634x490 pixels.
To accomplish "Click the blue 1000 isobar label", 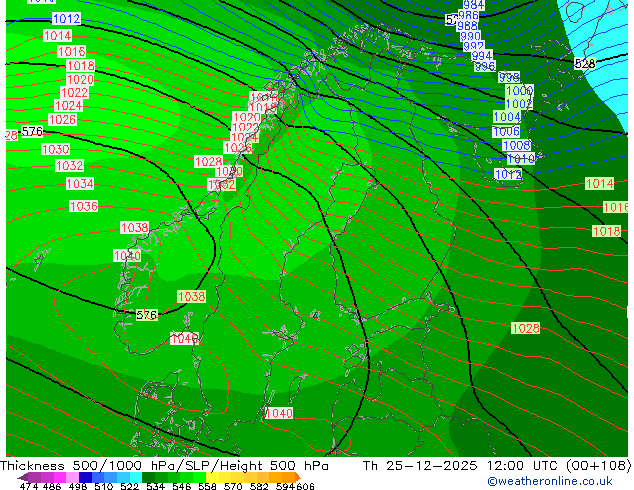I will pos(520,90).
